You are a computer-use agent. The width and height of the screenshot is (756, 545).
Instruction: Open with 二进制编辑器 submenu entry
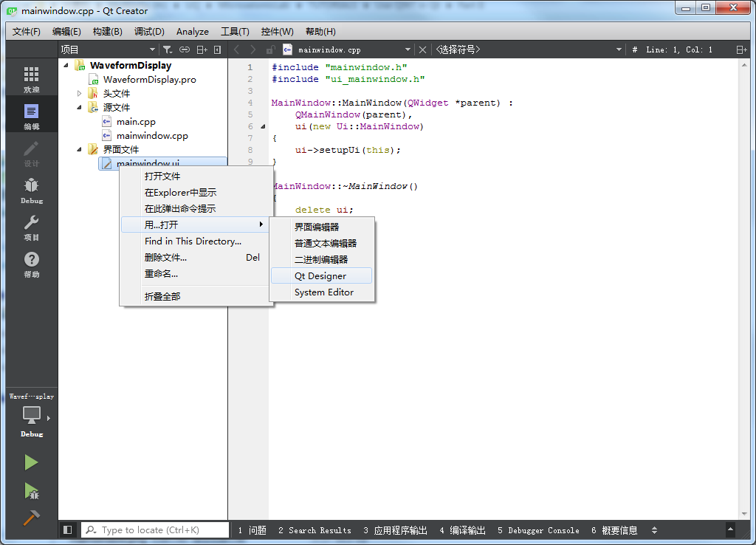pyautogui.click(x=322, y=259)
